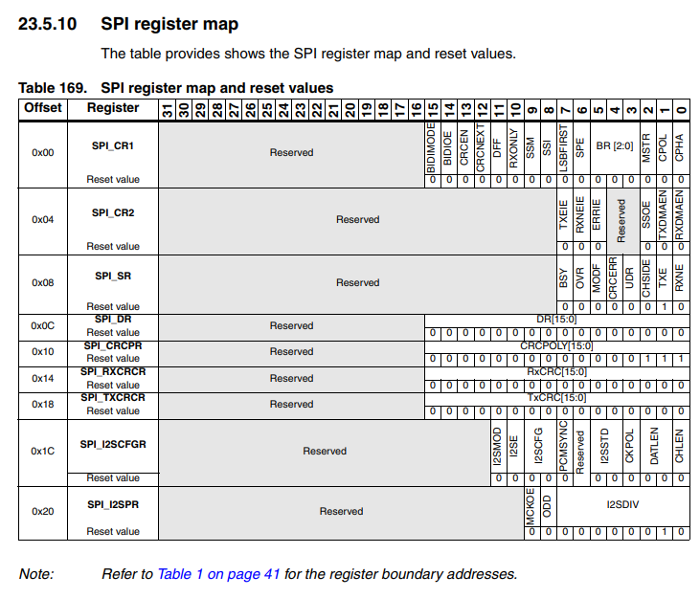The width and height of the screenshot is (700, 598).
Task: Click the SPI_SR register name
Action: [113, 276]
